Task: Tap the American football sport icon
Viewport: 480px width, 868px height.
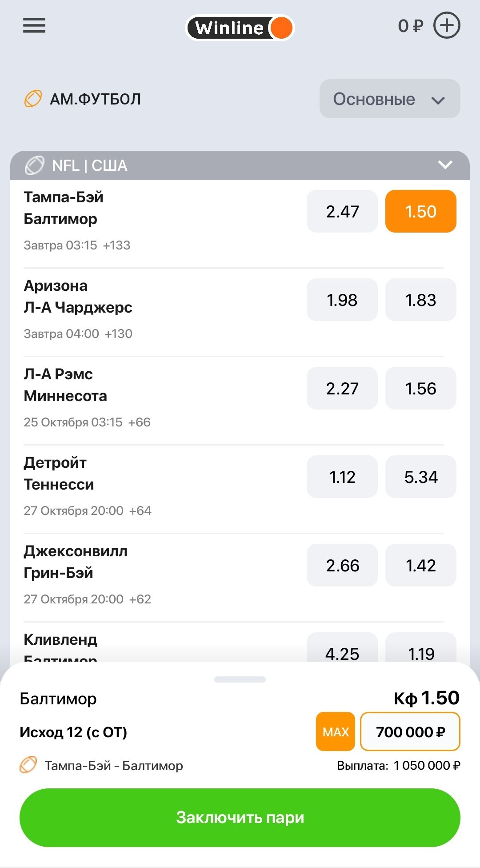Action: point(33,99)
